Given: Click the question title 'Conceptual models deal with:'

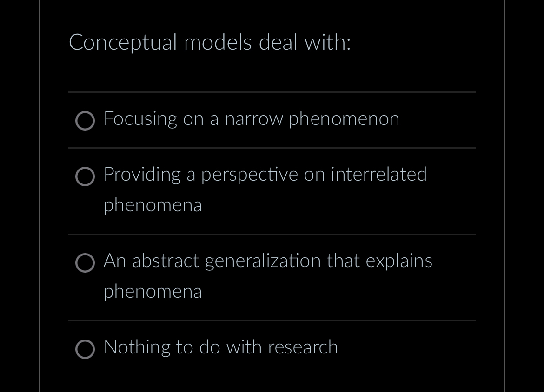Looking at the screenshot, I should pos(210,42).
